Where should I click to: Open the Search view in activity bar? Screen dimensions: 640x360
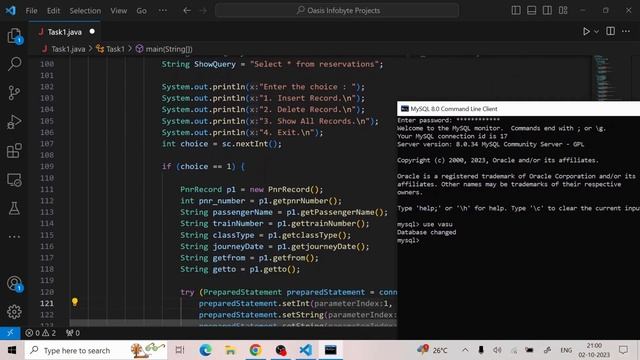click(x=14, y=64)
